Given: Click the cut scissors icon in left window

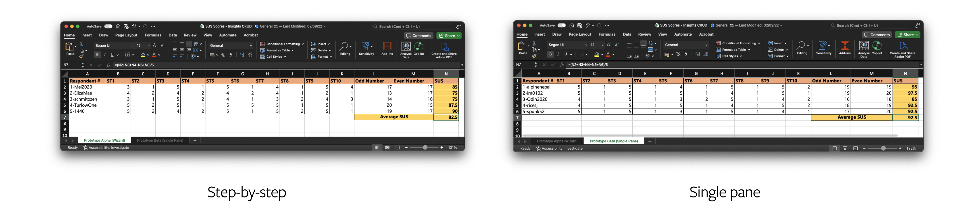Looking at the screenshot, I should [81, 44].
